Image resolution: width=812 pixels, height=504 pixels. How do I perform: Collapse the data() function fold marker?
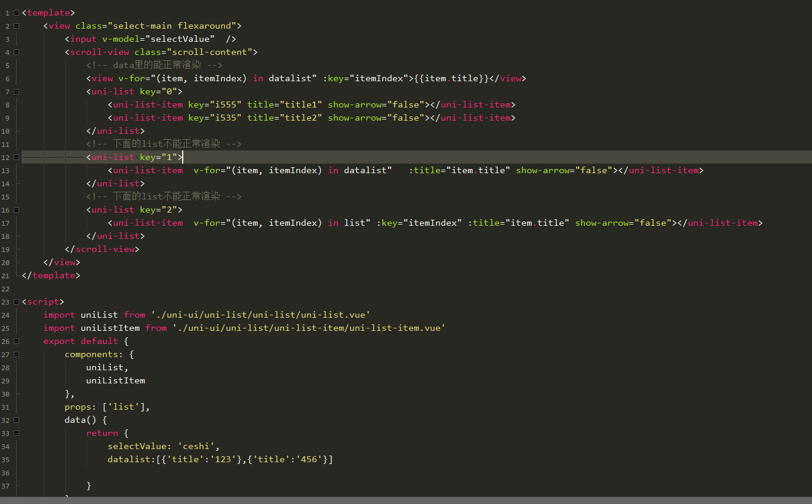click(x=16, y=420)
